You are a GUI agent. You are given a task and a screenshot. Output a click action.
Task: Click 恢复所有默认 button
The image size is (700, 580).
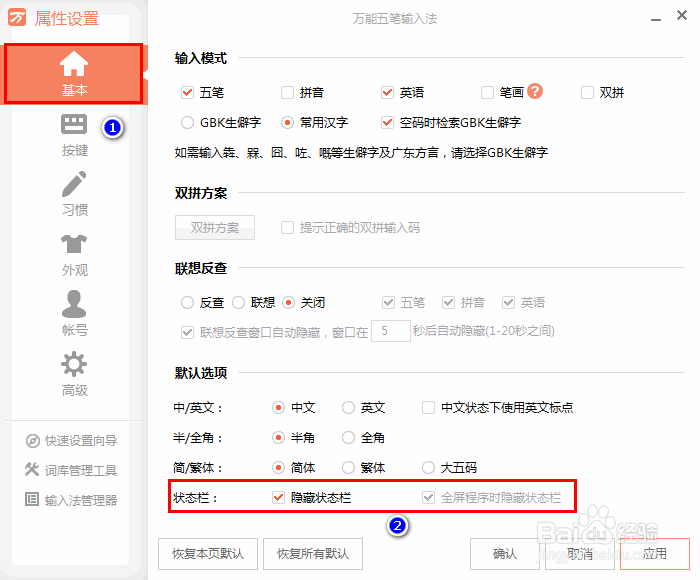(313, 554)
